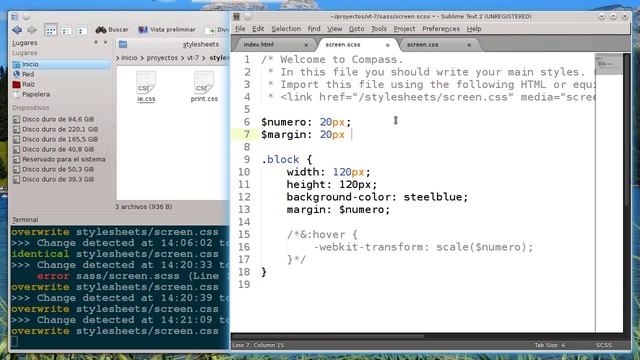Open the Tools menu
The height and width of the screenshot is (360, 640).
click(x=378, y=29)
